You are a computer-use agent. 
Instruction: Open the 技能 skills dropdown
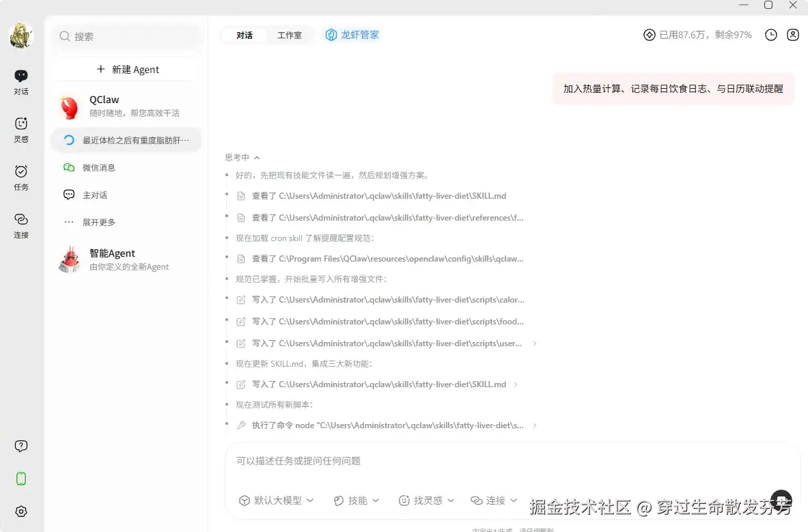click(356, 501)
